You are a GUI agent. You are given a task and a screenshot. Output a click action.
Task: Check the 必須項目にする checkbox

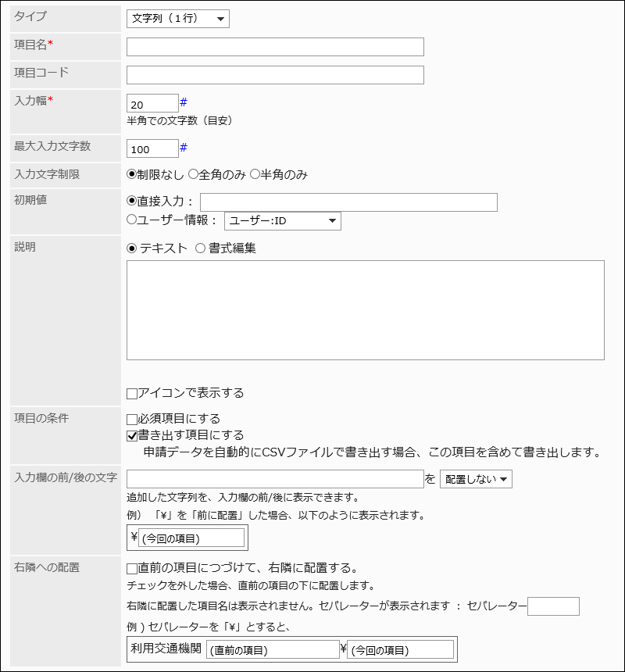tap(132, 420)
